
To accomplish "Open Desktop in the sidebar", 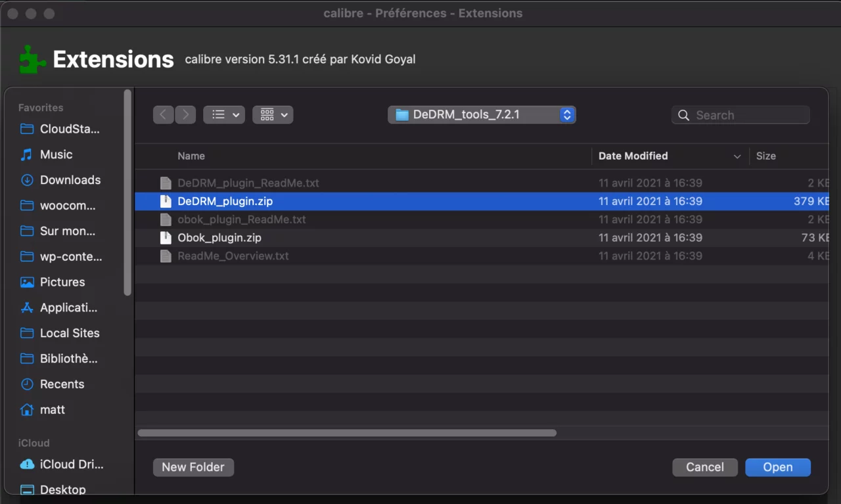I will 53,490.
